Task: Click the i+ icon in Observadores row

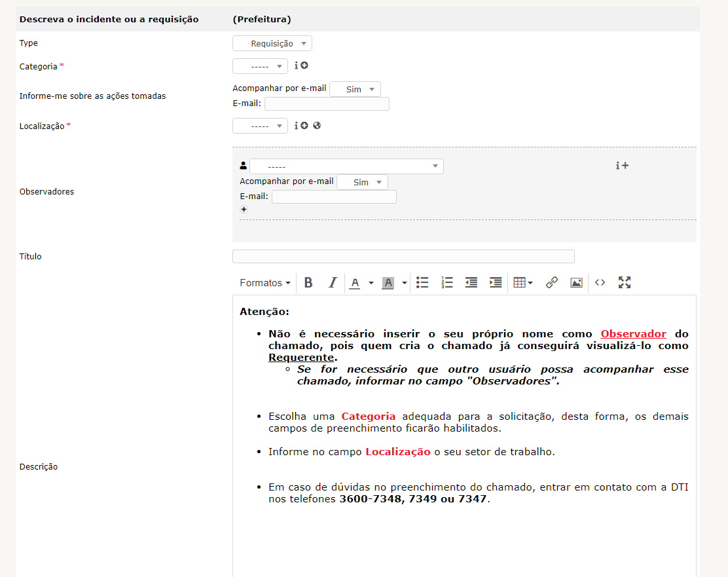Action: tap(622, 166)
